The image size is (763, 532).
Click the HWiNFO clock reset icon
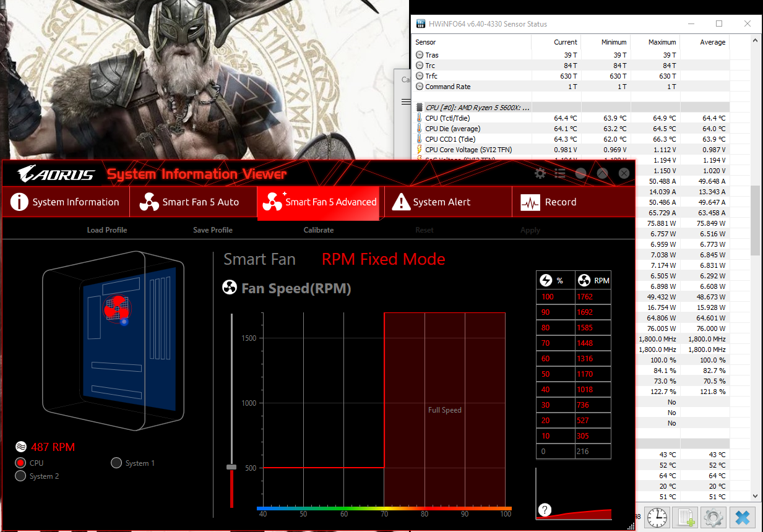[657, 517]
